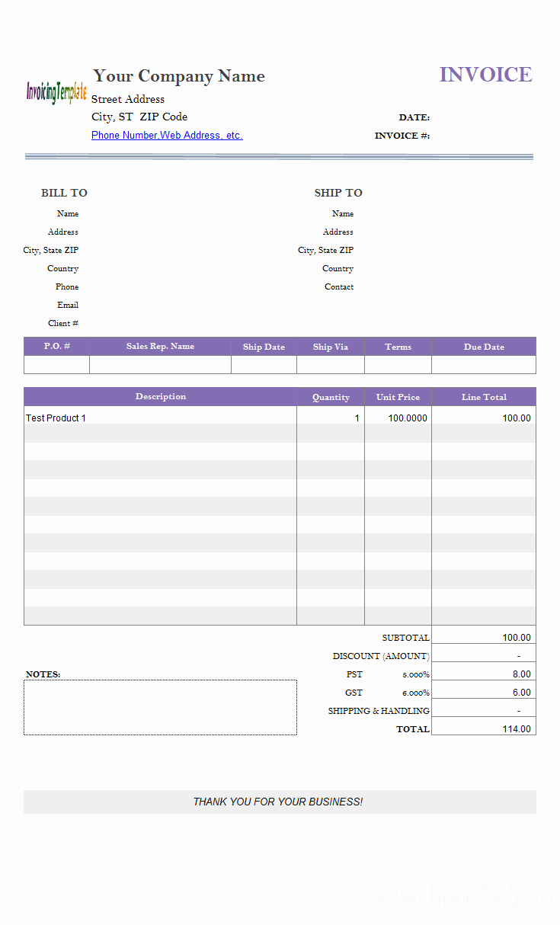Click the Quantity cell showing 1
Screen dimensions: 560x925
[x=330, y=418]
